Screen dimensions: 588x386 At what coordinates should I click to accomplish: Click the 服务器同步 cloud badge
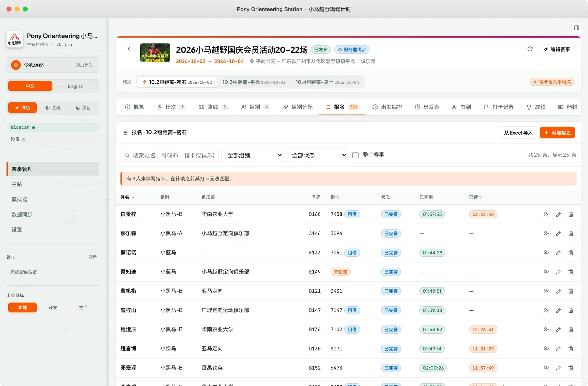pos(352,50)
